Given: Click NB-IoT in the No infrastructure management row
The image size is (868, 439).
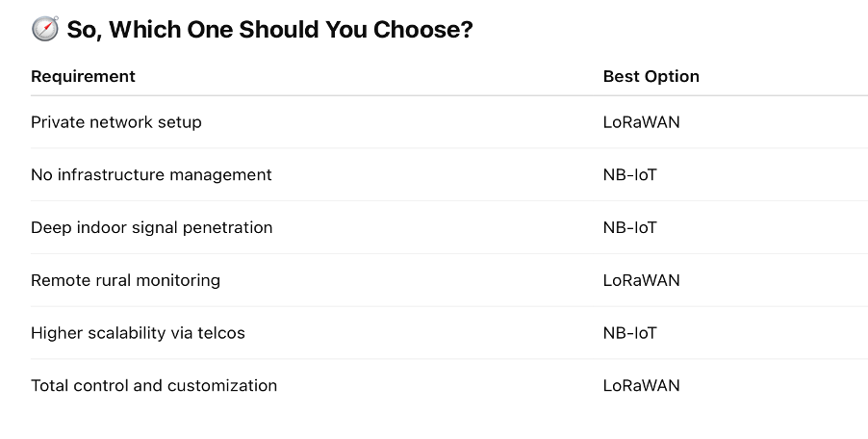Looking at the screenshot, I should (629, 174).
